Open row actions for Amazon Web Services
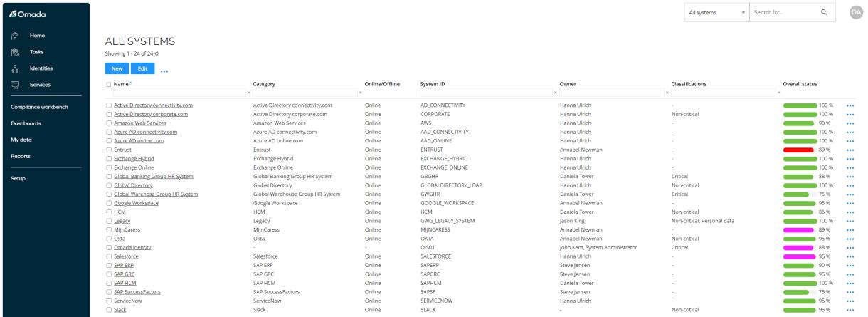 [850, 123]
